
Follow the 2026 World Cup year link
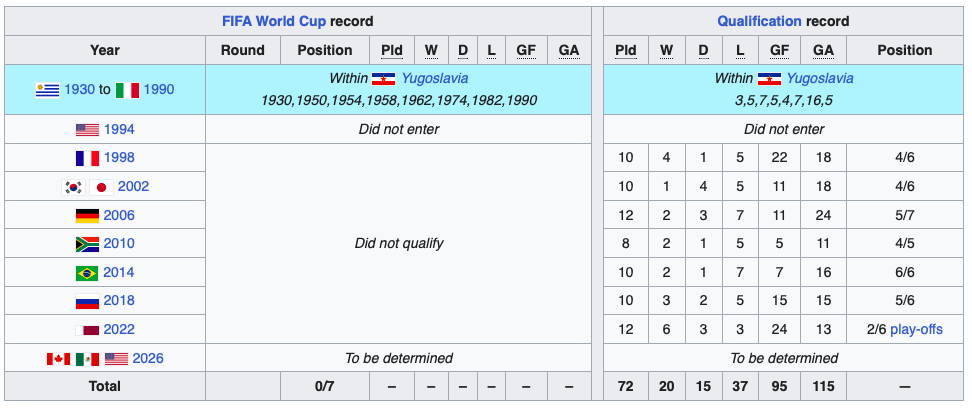click(148, 359)
